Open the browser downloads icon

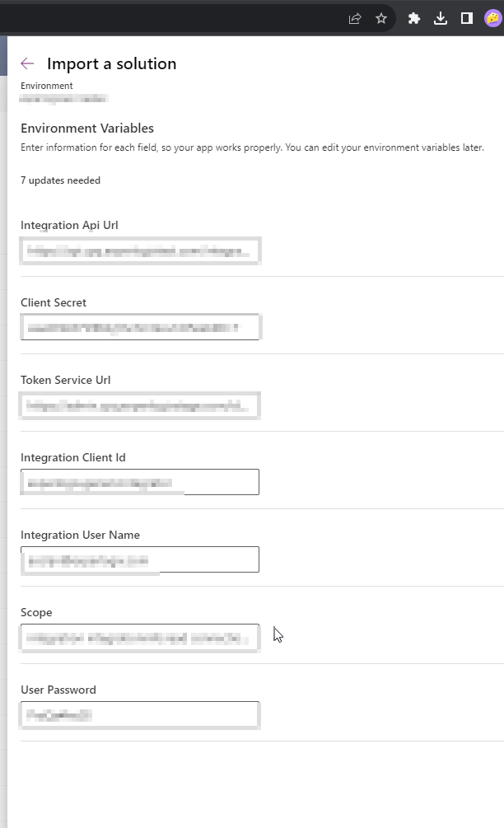[441, 19]
